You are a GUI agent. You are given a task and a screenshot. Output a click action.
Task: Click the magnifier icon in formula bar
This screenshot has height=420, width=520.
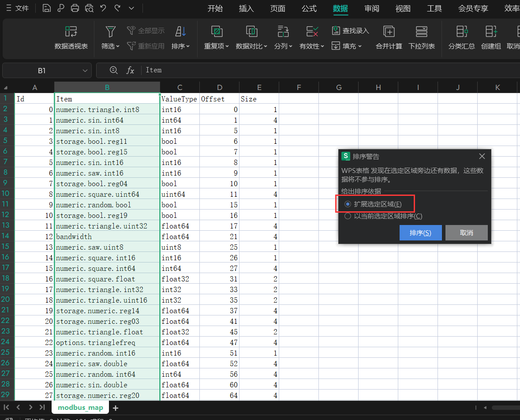click(113, 70)
